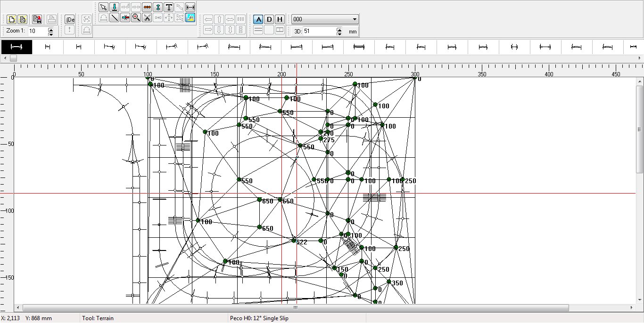644x323 pixels.
Task: Increase the Zoom 1 value with up arrow
Action: [x=51, y=29]
